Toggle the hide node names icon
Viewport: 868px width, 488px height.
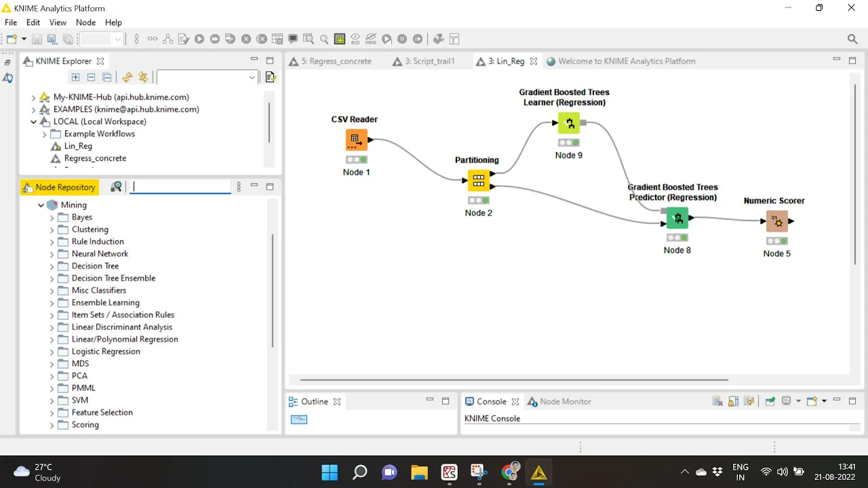coord(371,39)
